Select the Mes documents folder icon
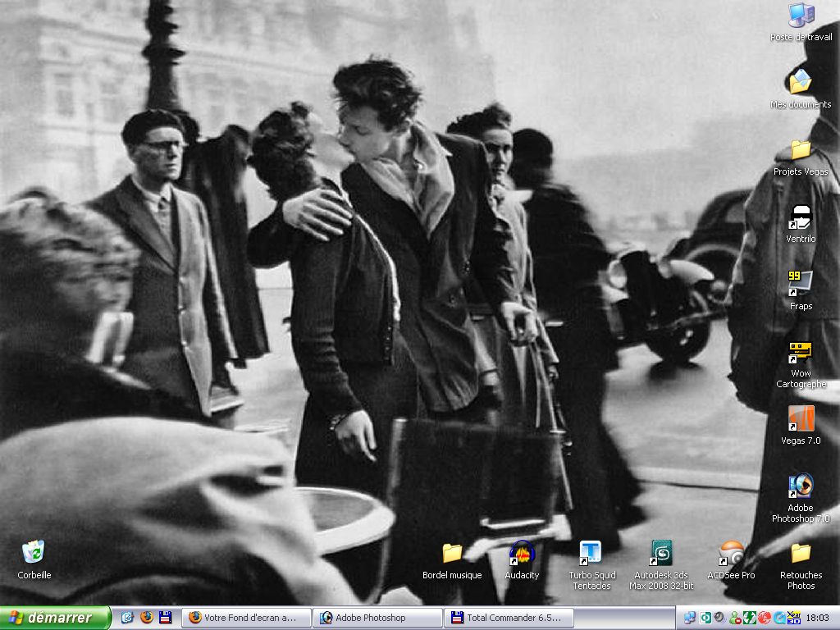Image resolution: width=840 pixels, height=630 pixels. pyautogui.click(x=801, y=89)
